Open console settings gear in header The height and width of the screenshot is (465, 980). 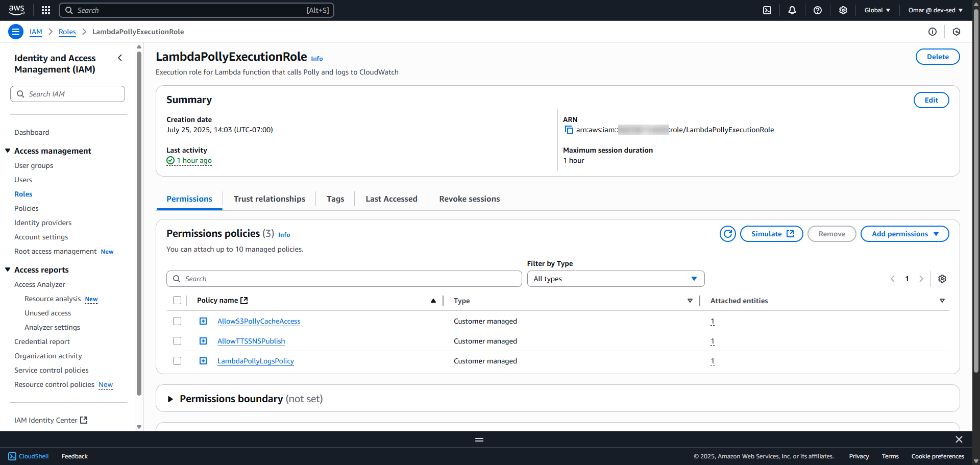click(x=843, y=10)
